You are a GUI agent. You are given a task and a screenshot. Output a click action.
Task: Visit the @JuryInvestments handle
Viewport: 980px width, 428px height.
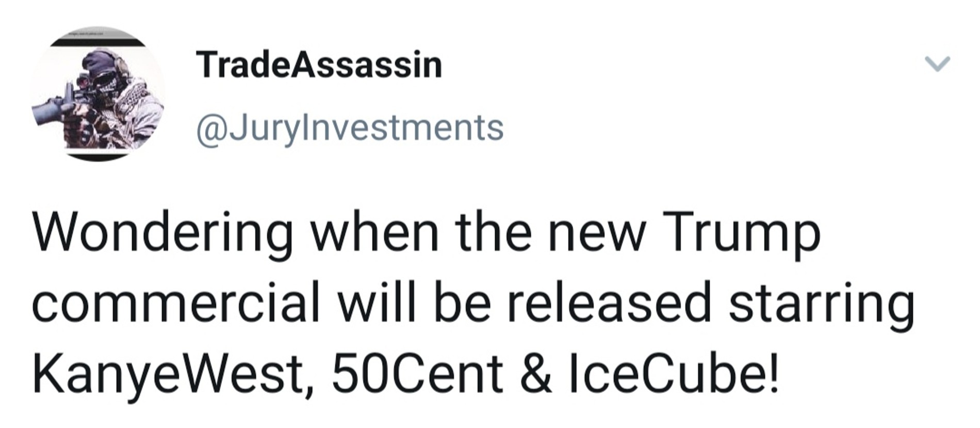click(350, 128)
